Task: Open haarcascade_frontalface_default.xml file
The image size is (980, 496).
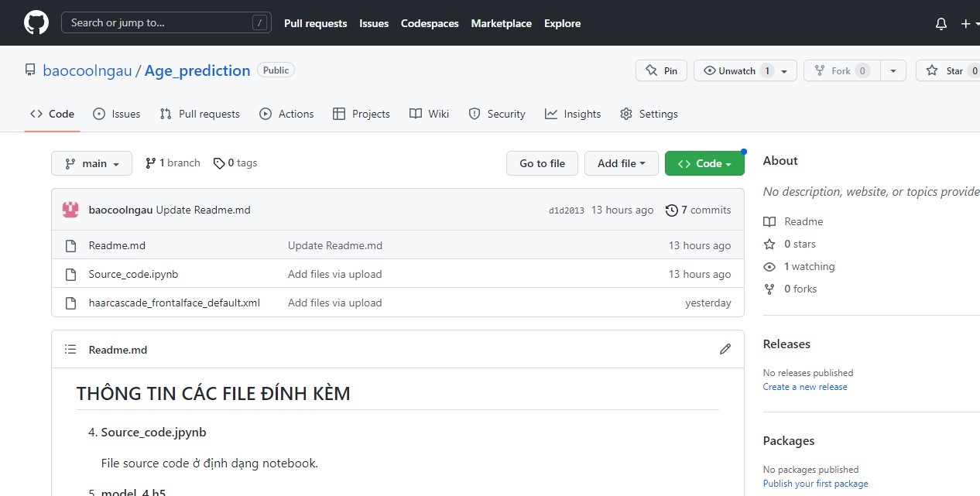Action: coord(174,303)
